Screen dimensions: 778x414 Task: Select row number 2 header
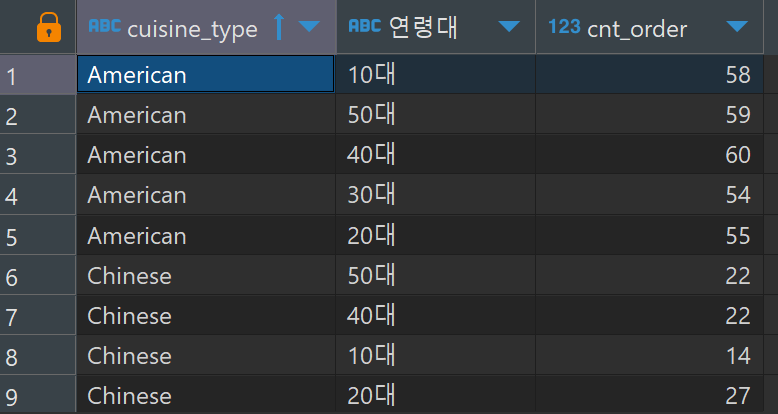38,115
